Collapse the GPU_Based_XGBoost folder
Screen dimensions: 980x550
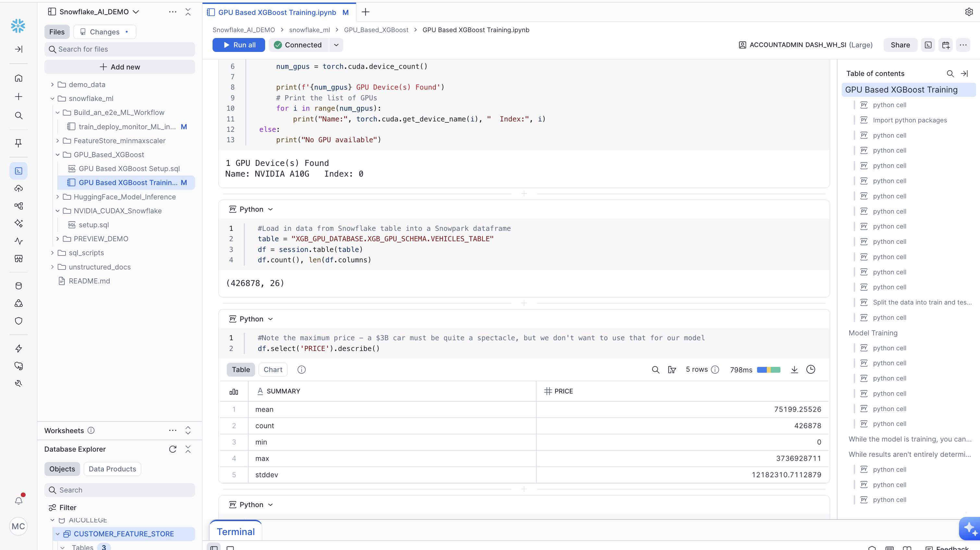(x=57, y=155)
